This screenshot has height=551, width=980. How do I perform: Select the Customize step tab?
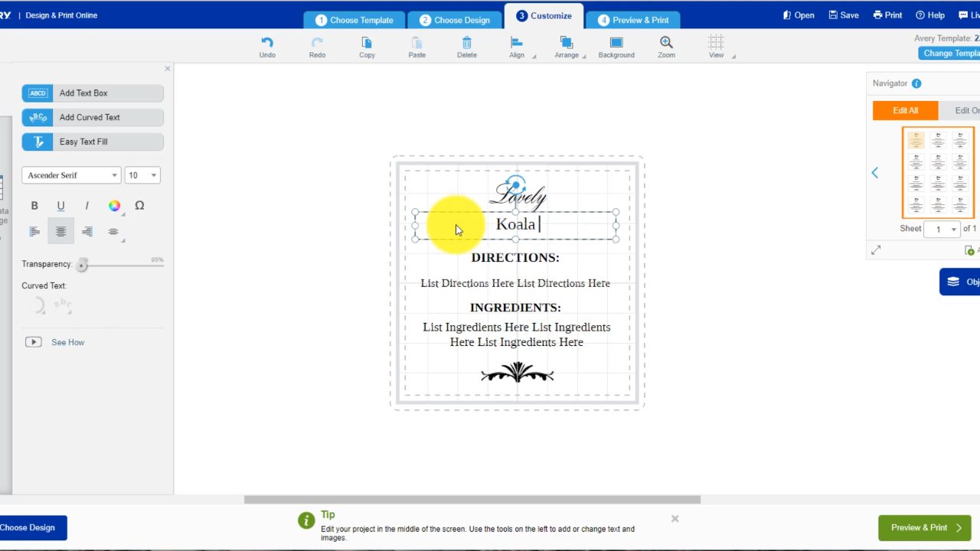click(544, 16)
